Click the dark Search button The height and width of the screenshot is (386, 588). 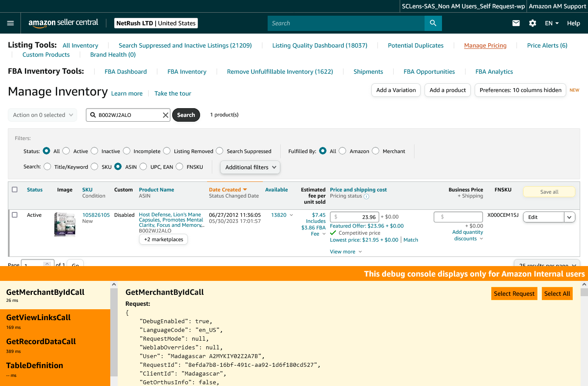pyautogui.click(x=186, y=115)
